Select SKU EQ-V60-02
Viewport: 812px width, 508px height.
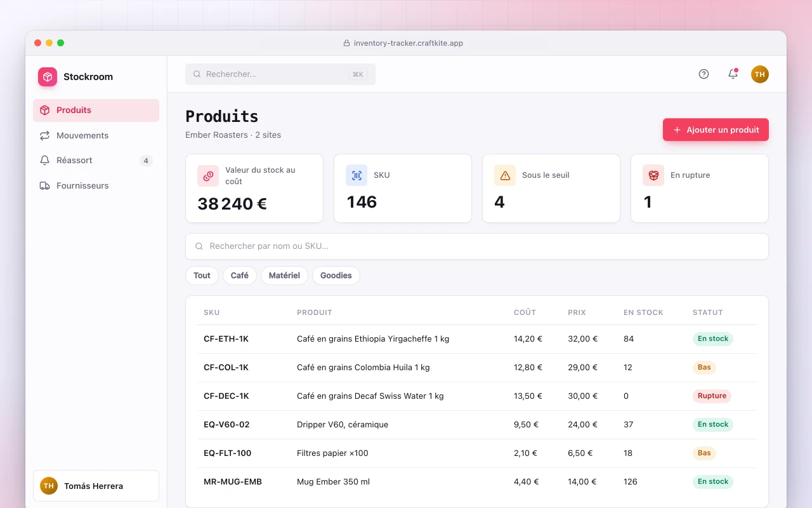click(x=226, y=425)
